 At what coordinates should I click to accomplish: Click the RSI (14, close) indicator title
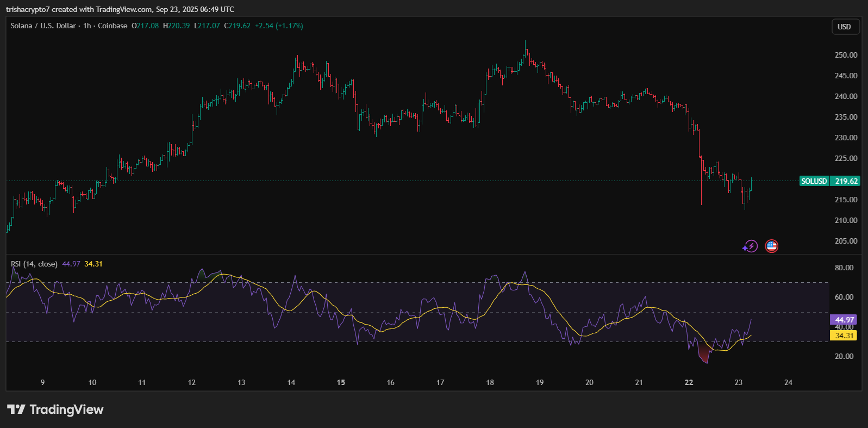coord(34,264)
